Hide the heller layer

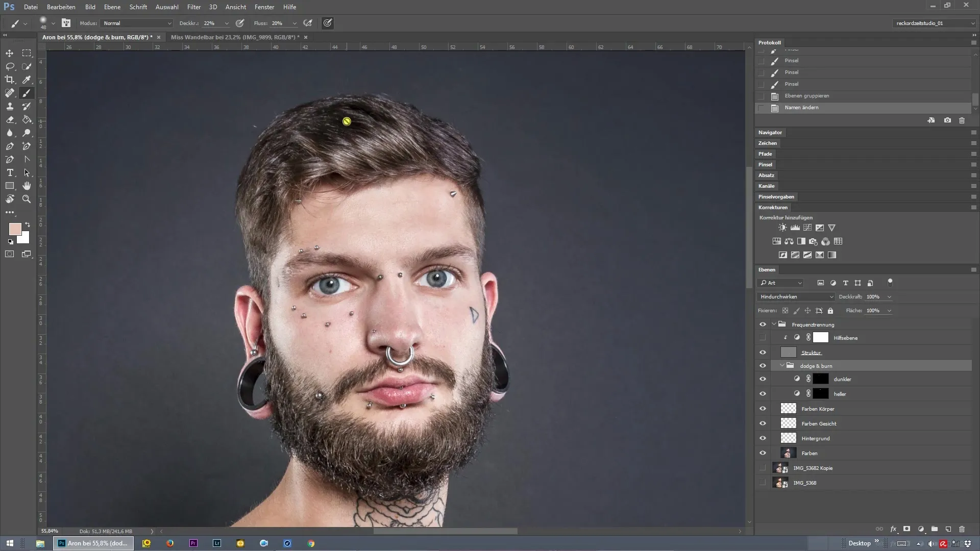pos(763,394)
